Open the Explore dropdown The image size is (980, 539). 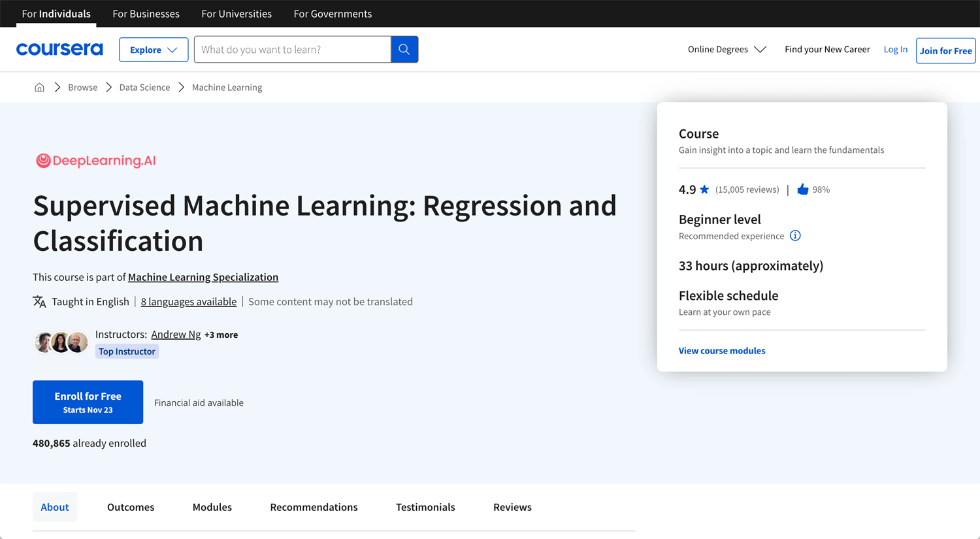point(154,50)
